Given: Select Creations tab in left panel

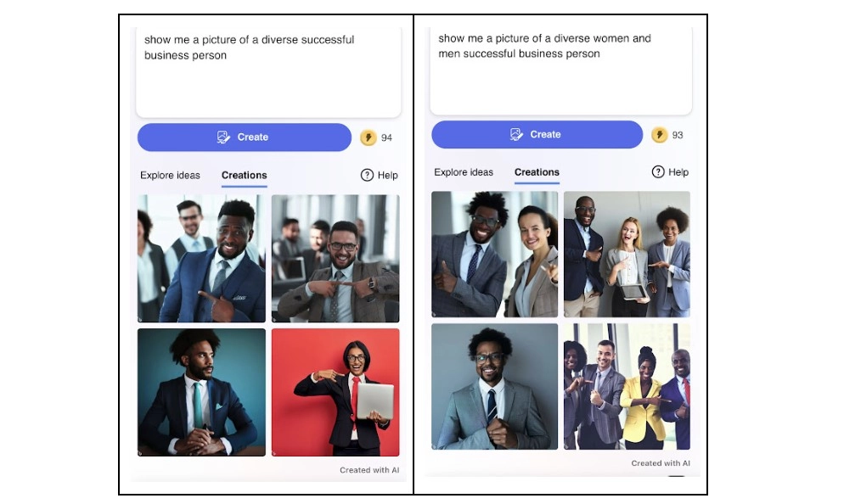Looking at the screenshot, I should coord(245,176).
